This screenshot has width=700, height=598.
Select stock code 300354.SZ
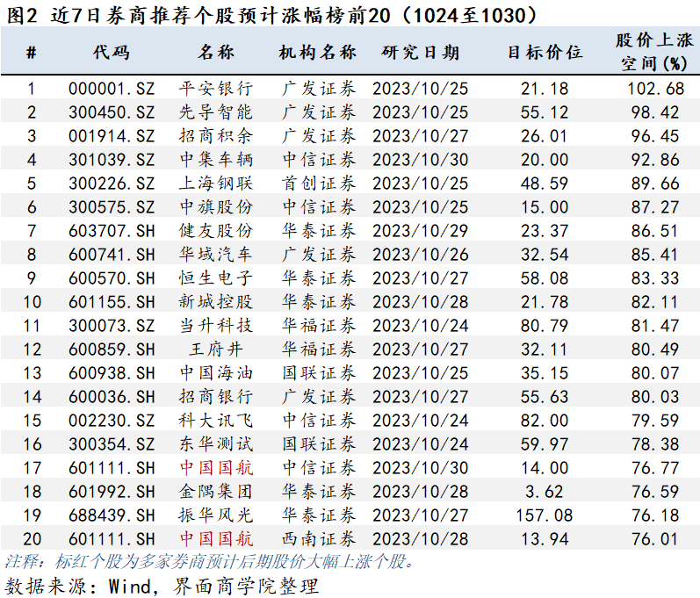click(112, 443)
